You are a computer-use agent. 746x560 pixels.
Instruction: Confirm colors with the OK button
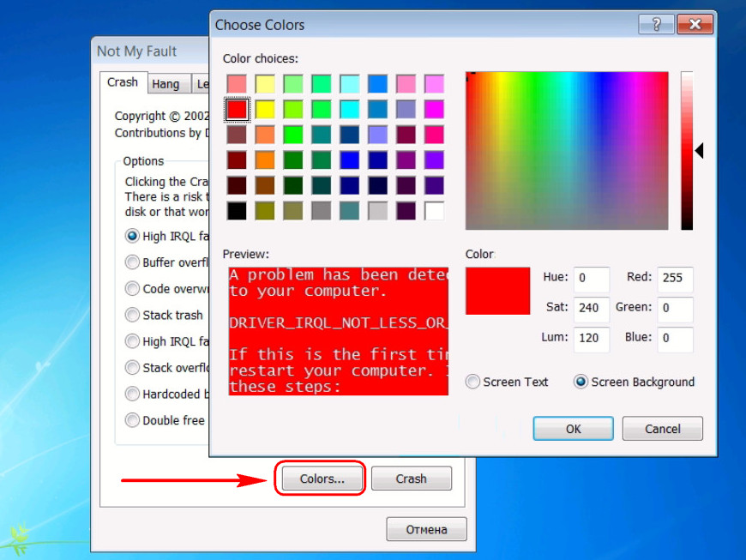point(573,429)
